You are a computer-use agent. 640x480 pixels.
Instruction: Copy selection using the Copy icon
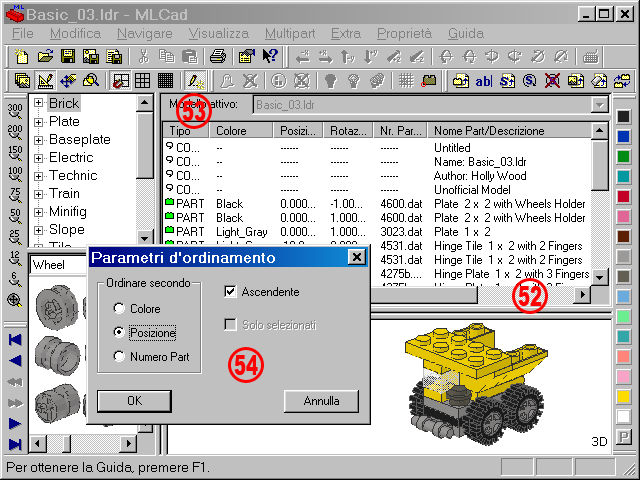pos(167,56)
